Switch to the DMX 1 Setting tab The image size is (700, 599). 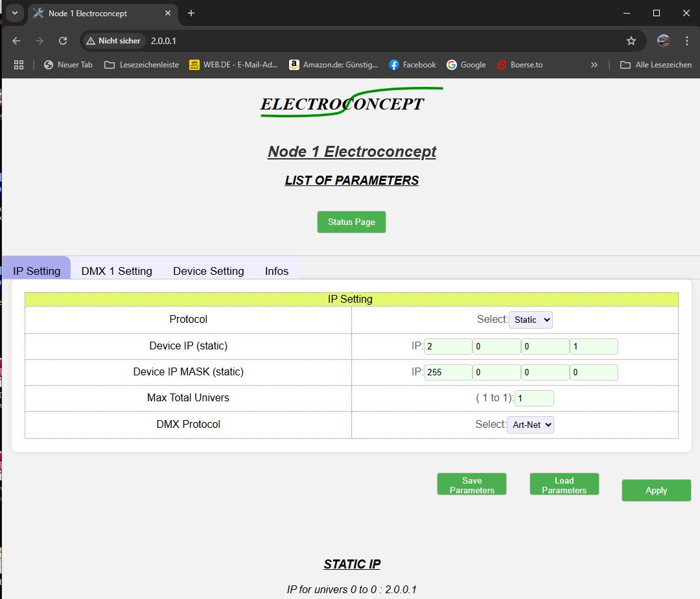[117, 268]
